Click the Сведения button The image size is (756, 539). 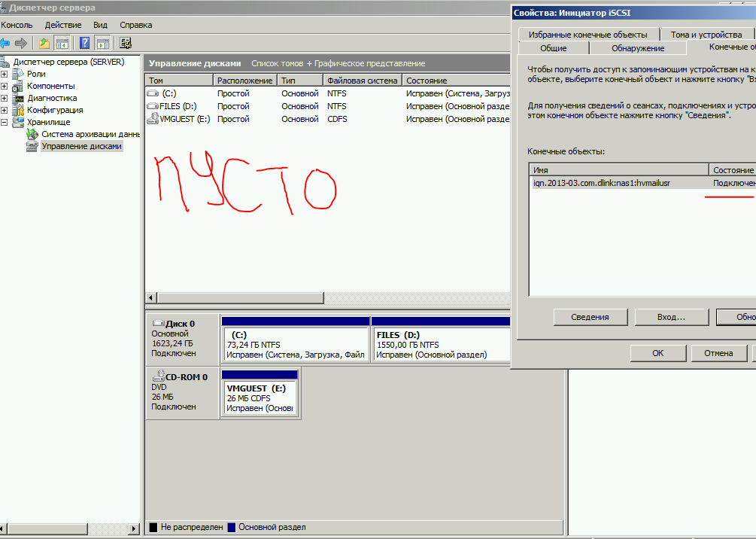point(591,317)
